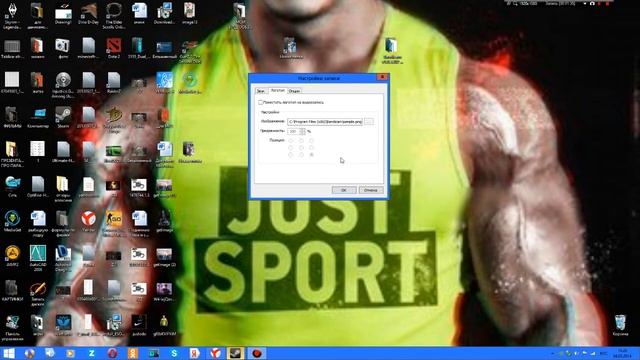Choose the bottom-center logo position radio

pyautogui.click(x=301, y=155)
